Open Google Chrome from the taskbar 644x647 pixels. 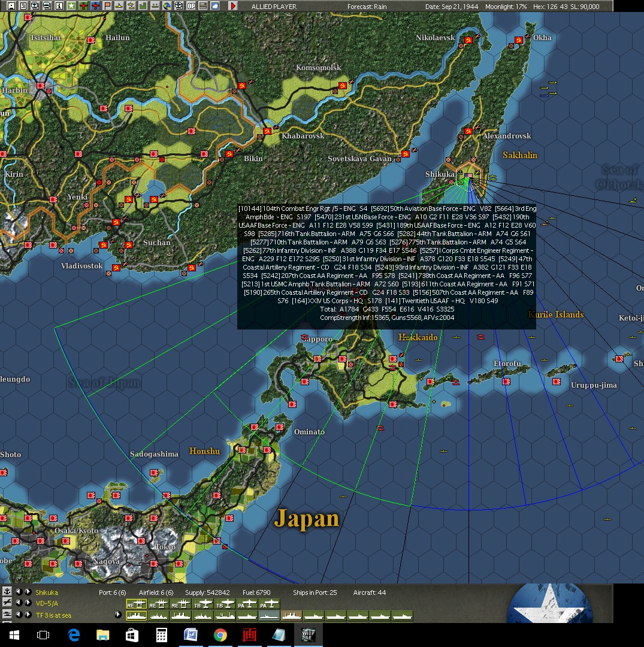click(220, 635)
